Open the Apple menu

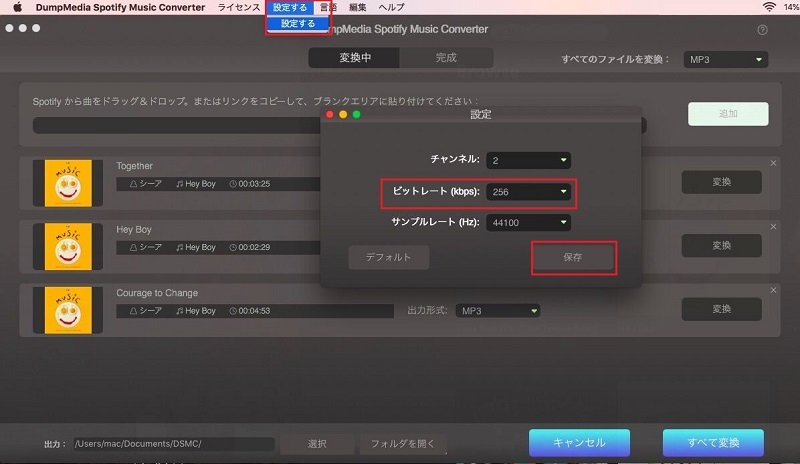click(x=17, y=7)
